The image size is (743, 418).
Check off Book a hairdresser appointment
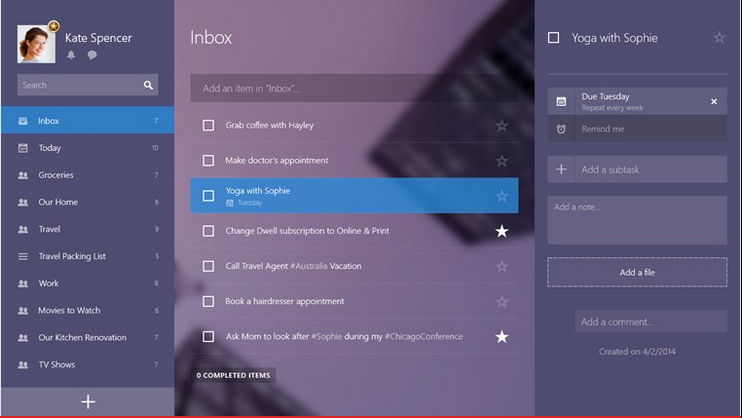[x=208, y=301]
